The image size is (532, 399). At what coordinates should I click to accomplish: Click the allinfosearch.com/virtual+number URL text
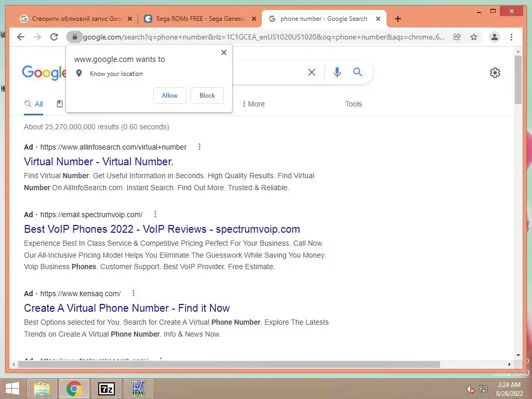pyautogui.click(x=113, y=147)
